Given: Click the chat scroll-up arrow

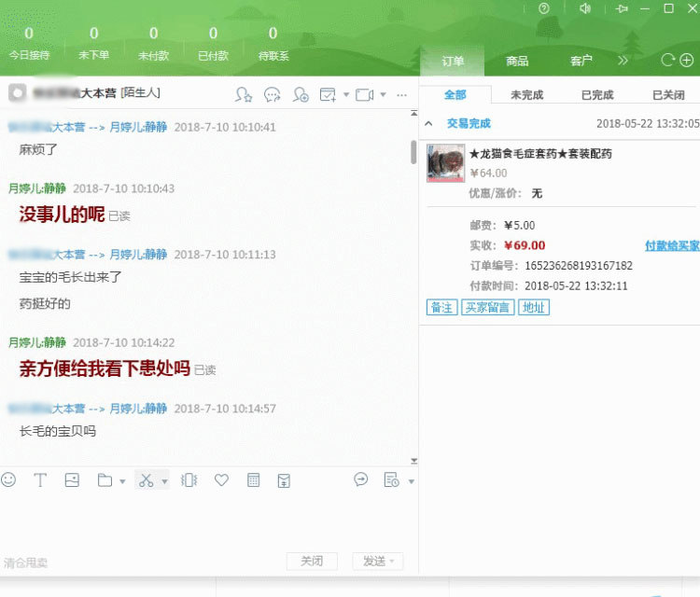Looking at the screenshot, I should tap(413, 114).
